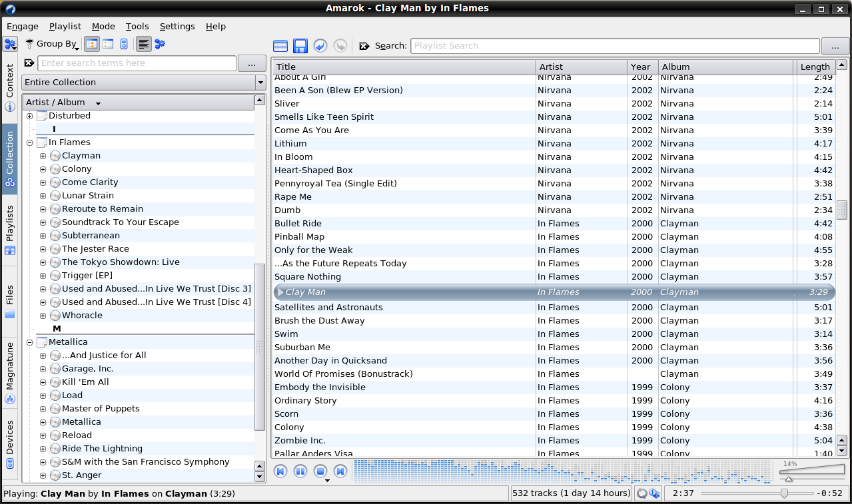Click the track position slider handle
The height and width of the screenshot is (504, 852).
coord(784,493)
